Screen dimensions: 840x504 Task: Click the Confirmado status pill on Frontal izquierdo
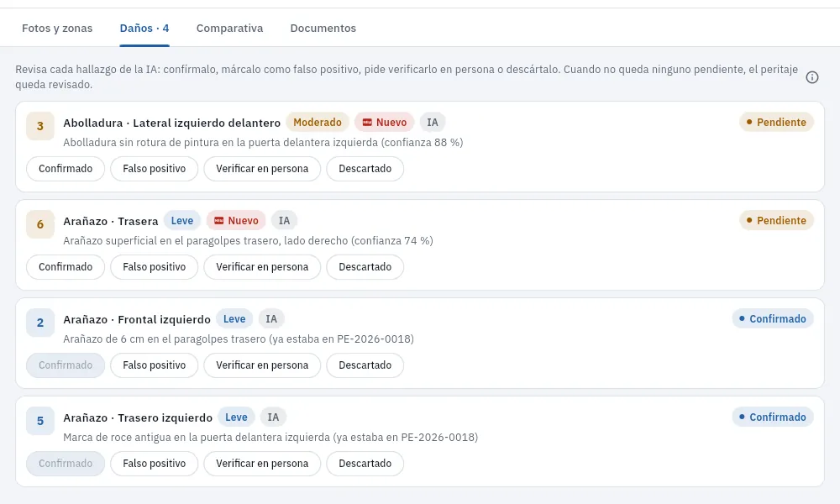click(x=773, y=318)
